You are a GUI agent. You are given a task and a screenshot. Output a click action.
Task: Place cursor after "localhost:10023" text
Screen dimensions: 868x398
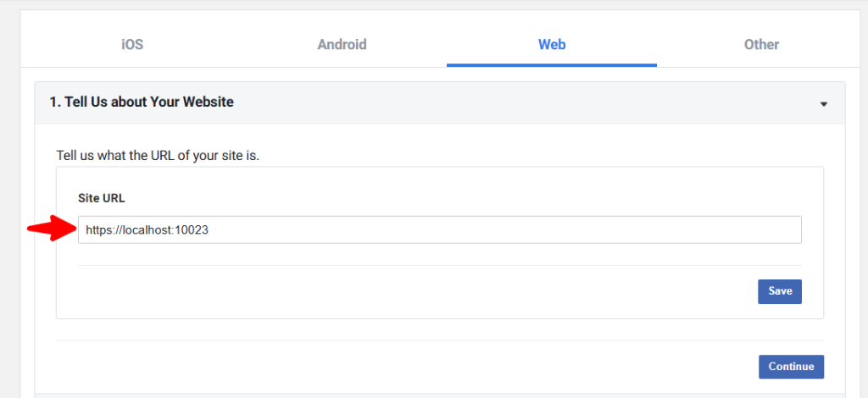[x=209, y=229]
